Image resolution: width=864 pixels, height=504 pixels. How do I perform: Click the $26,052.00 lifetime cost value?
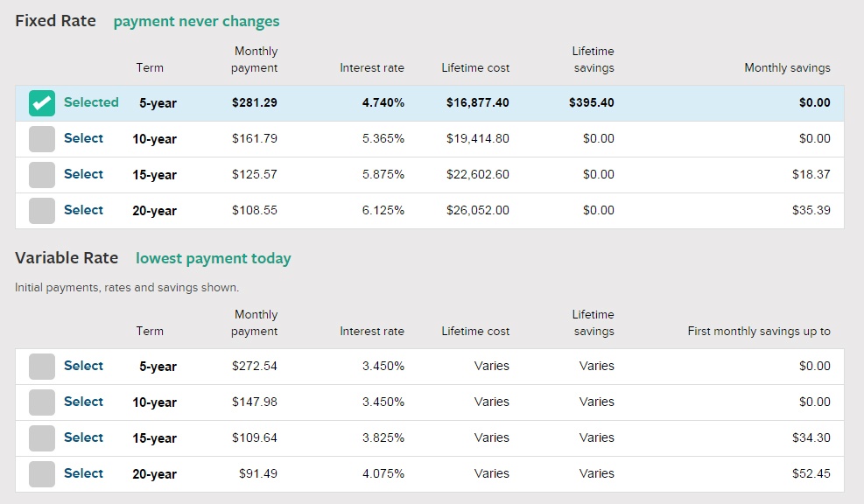tap(477, 210)
